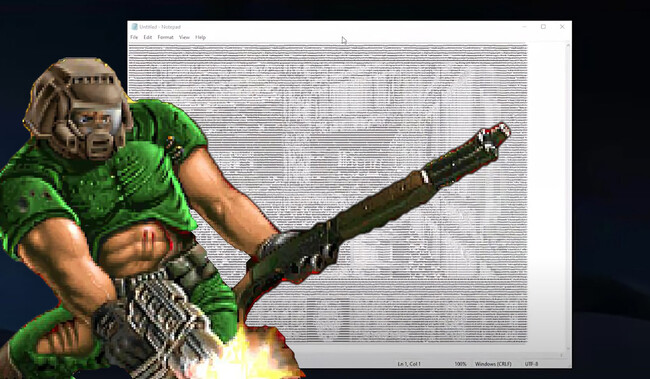Screen dimensions: 650x379
Task: Open the Edit menu in Notepad
Action: pos(148,37)
